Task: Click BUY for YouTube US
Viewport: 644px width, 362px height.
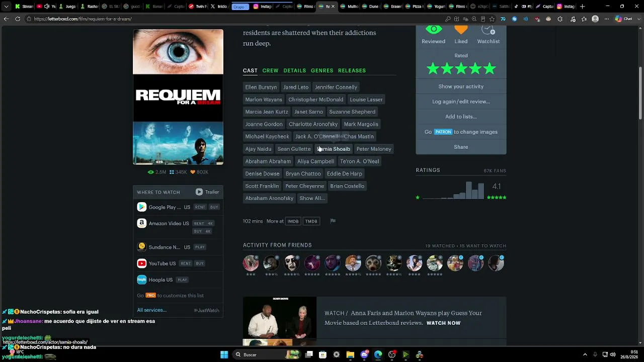Action: [x=200, y=263]
